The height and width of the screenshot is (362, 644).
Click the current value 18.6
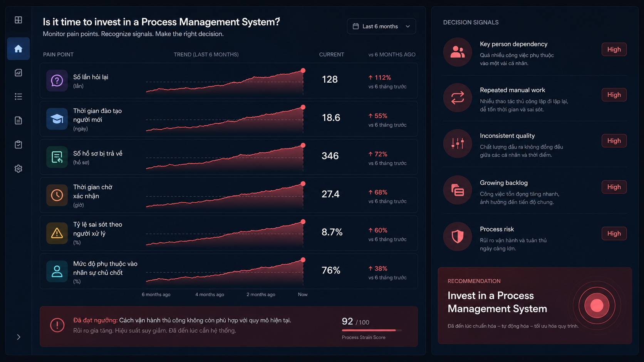[331, 118]
